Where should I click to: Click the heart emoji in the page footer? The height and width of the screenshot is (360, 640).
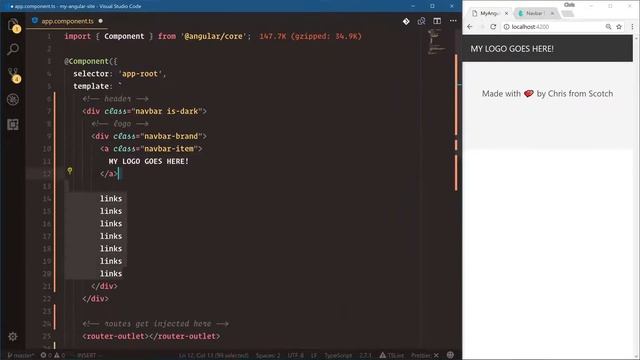529,93
